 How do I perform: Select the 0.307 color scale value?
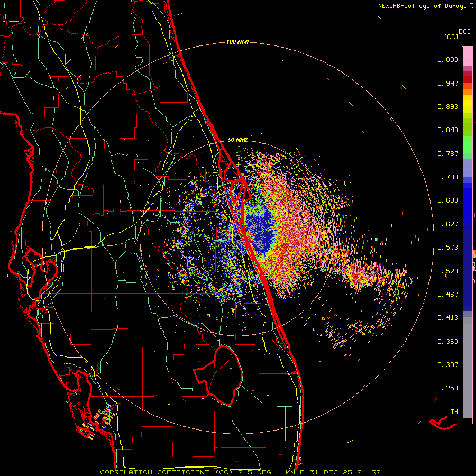click(448, 365)
